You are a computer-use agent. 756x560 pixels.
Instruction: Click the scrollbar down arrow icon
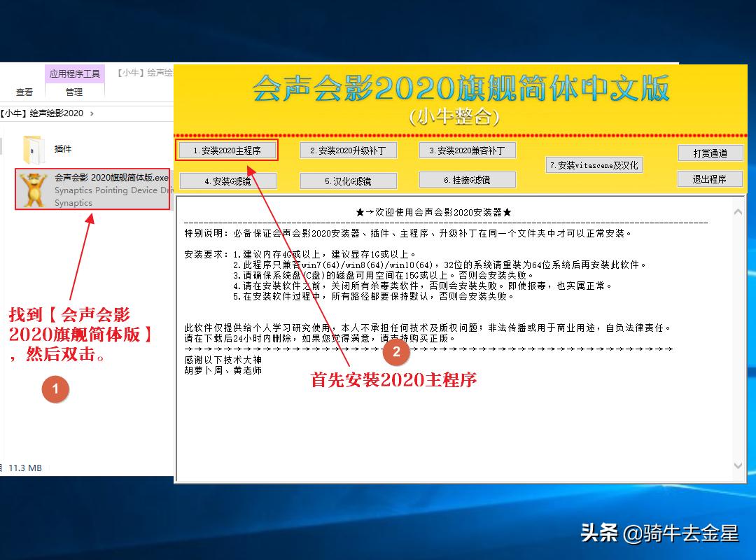click(x=738, y=465)
